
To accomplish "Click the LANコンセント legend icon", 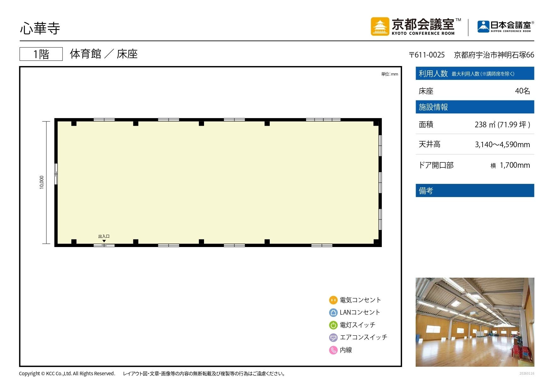I will pos(333,312).
